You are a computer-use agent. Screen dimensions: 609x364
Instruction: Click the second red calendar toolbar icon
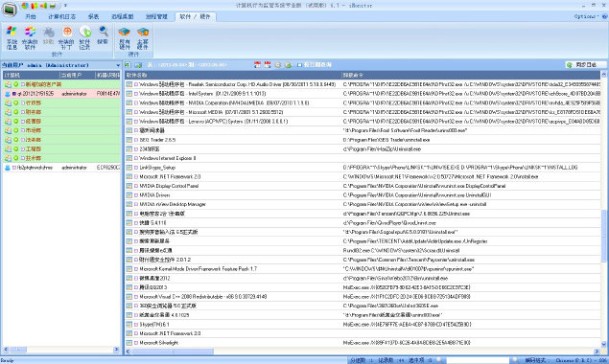[x=268, y=65]
